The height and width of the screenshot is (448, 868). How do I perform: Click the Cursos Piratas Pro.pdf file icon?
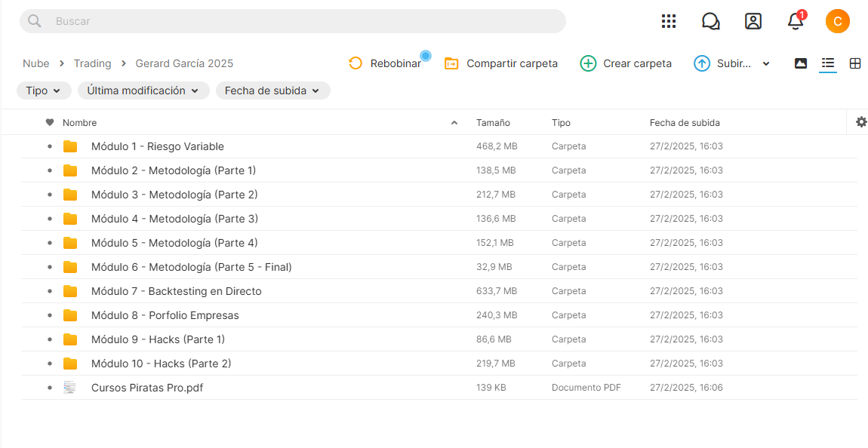[69, 388]
